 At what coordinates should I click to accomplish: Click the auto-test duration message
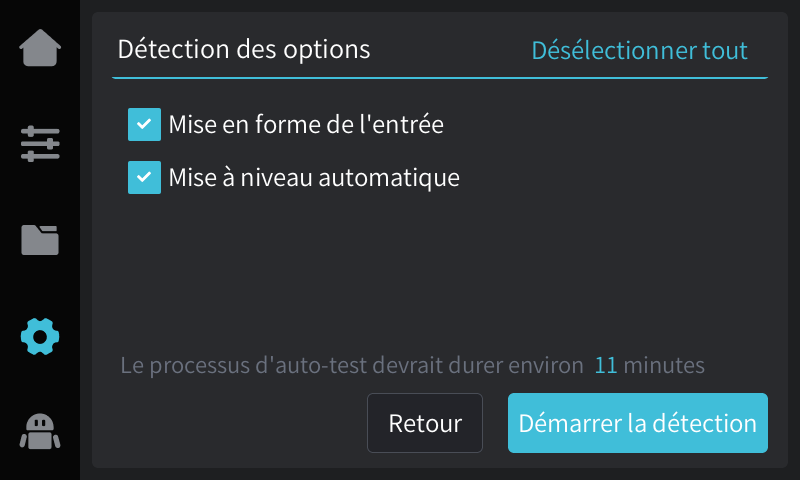pyautogui.click(x=350, y=365)
